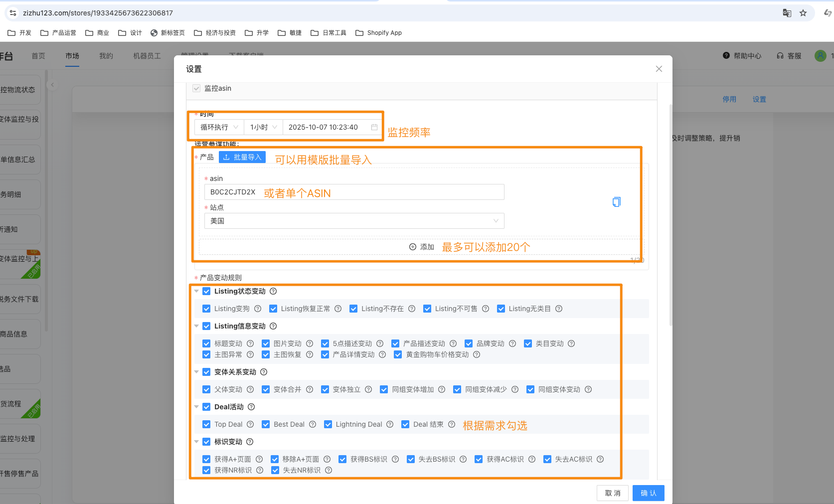Click the help icon next to Listing恢复正常
This screenshot has width=834, height=504.
[338, 309]
